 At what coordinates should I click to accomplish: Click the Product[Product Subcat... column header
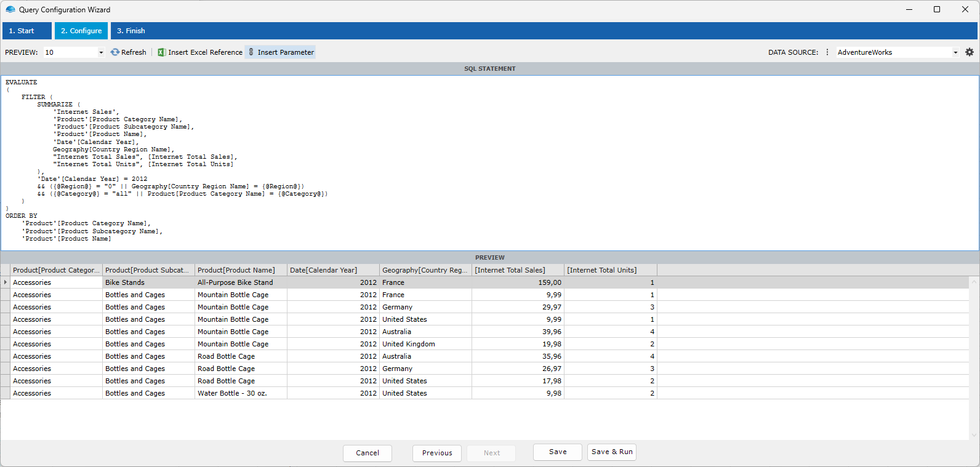pos(149,270)
